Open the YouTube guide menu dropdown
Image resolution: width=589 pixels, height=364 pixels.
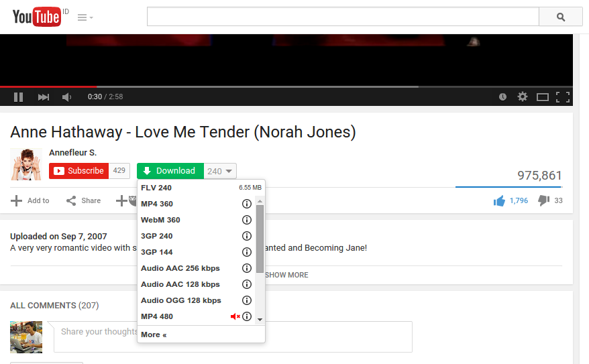point(85,17)
